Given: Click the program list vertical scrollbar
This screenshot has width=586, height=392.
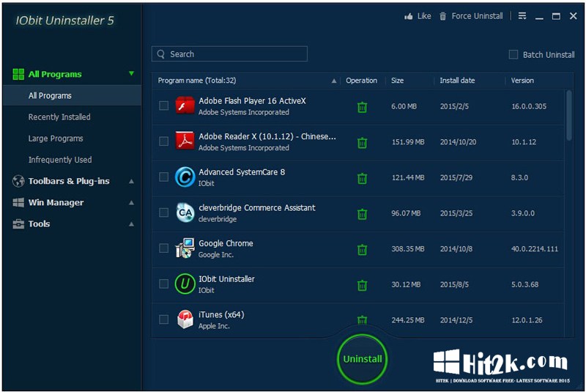Looking at the screenshot, I should pos(569,116).
